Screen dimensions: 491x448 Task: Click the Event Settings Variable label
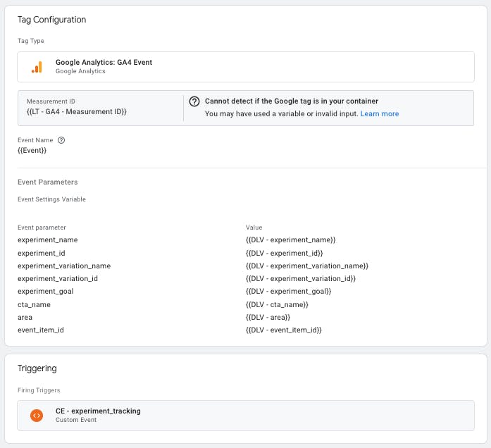51,199
